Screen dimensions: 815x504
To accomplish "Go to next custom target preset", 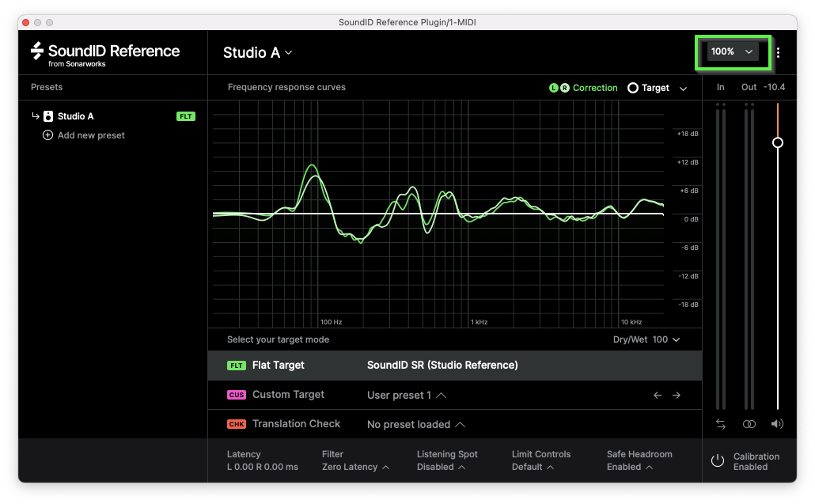I will (677, 396).
